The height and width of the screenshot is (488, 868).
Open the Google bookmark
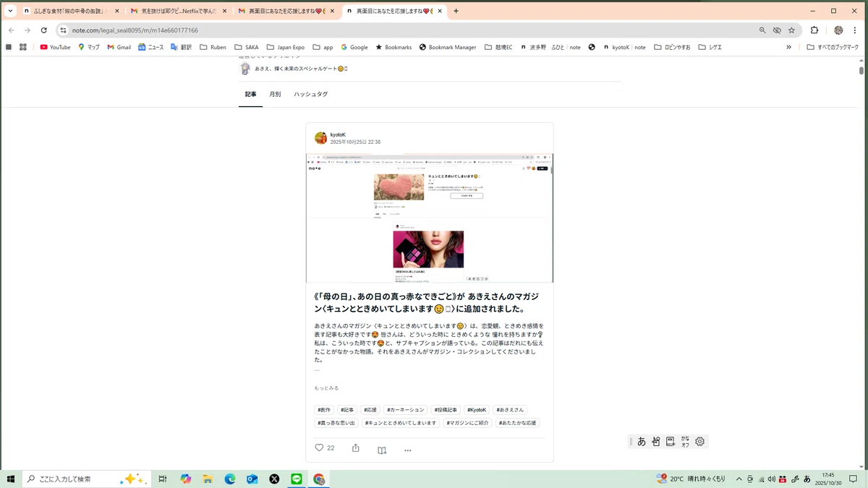click(354, 47)
